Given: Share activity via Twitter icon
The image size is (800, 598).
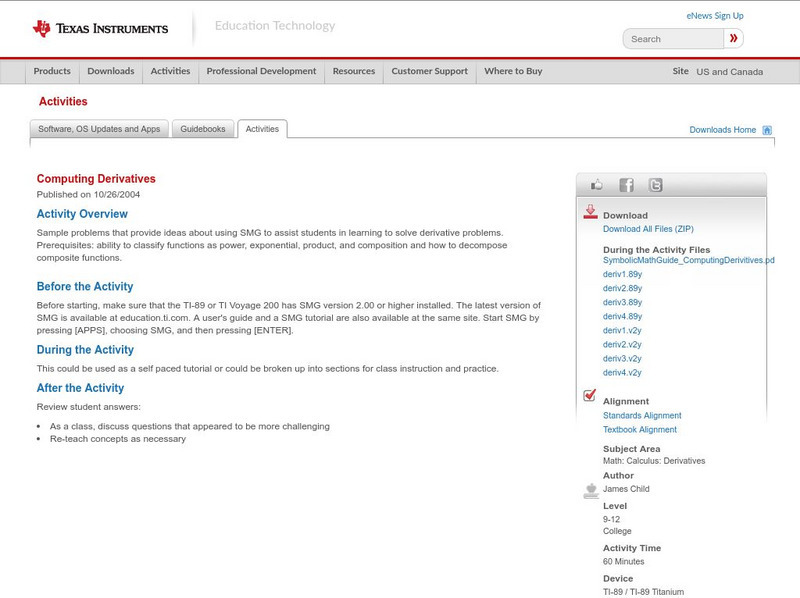Looking at the screenshot, I should [x=656, y=185].
